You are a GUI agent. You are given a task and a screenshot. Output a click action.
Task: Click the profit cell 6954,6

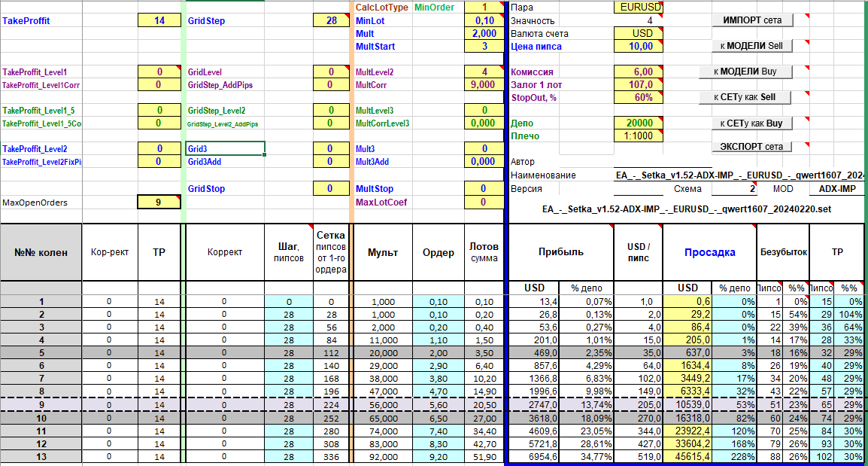[533, 456]
